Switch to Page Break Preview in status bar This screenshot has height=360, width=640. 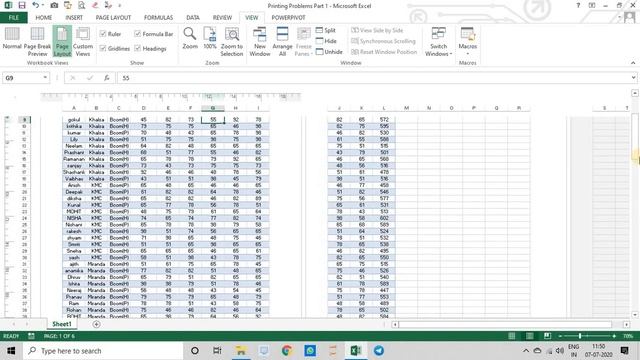point(547,336)
